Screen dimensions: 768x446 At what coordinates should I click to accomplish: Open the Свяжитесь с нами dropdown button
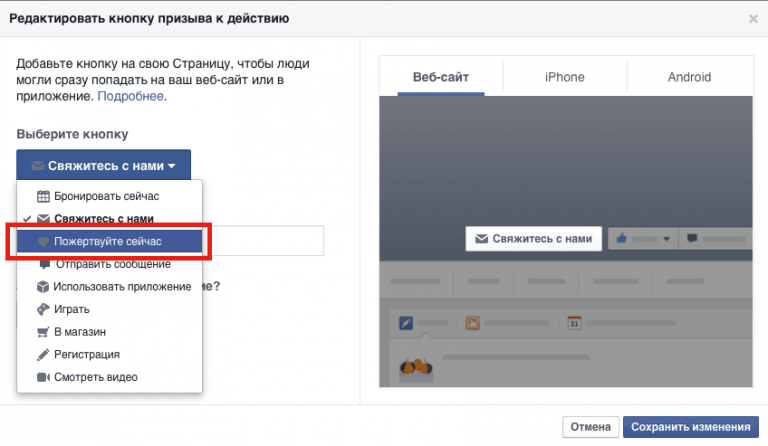(103, 166)
